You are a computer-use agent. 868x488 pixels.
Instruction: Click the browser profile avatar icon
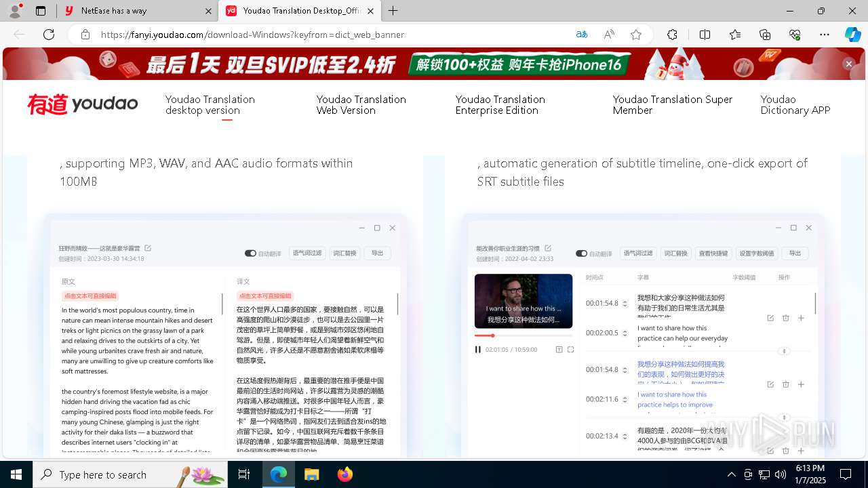click(15, 11)
